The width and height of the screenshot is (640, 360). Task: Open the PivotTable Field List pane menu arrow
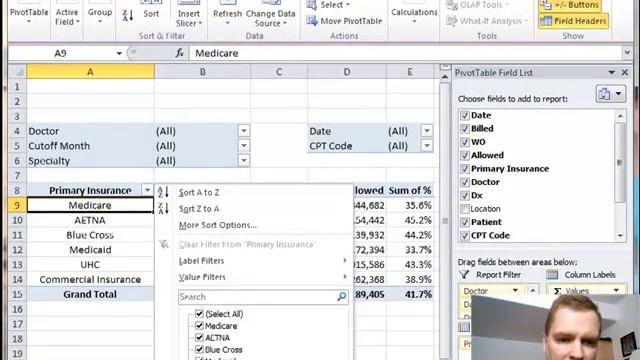(x=611, y=73)
